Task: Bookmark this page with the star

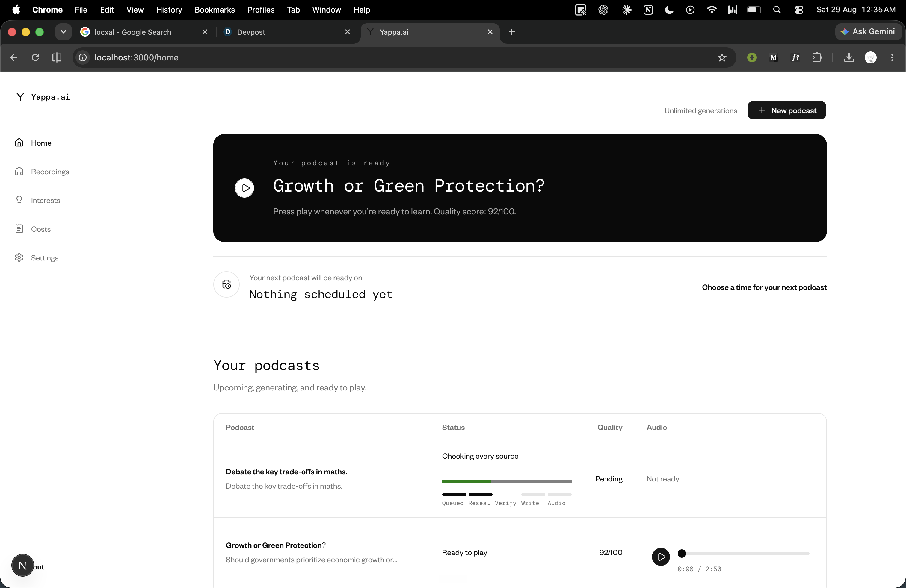Action: coord(722,57)
